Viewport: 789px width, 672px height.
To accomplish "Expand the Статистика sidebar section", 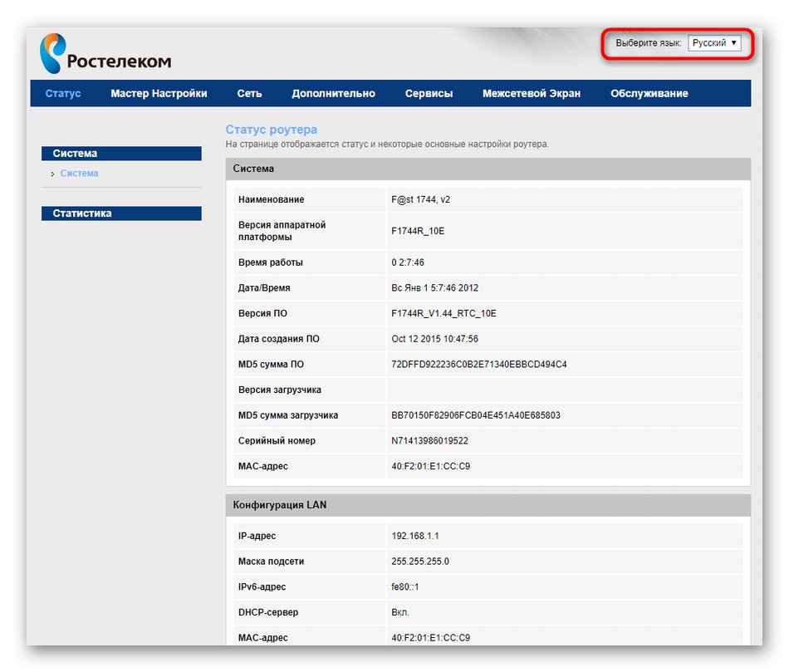I will (121, 213).
